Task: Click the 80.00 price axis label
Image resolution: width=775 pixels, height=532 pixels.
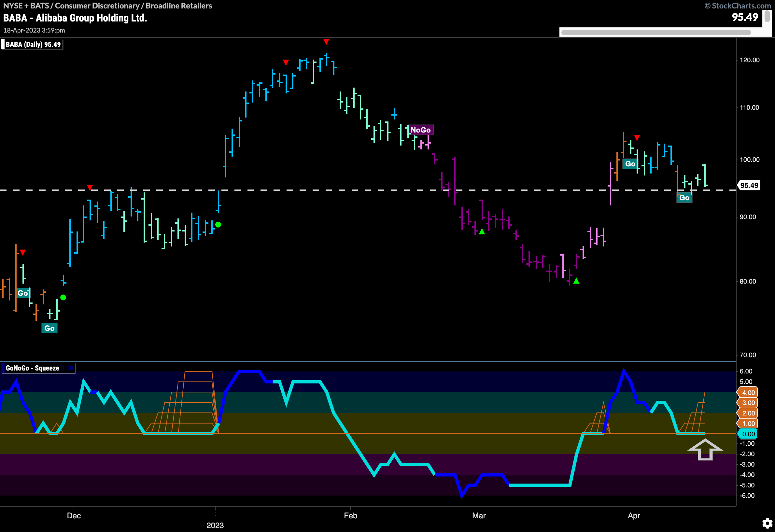Action: [748, 281]
